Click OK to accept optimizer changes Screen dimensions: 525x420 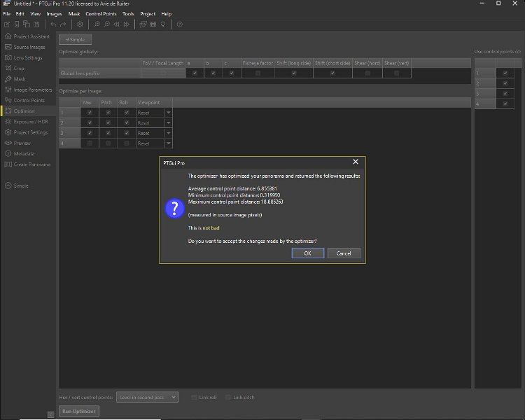(307, 253)
